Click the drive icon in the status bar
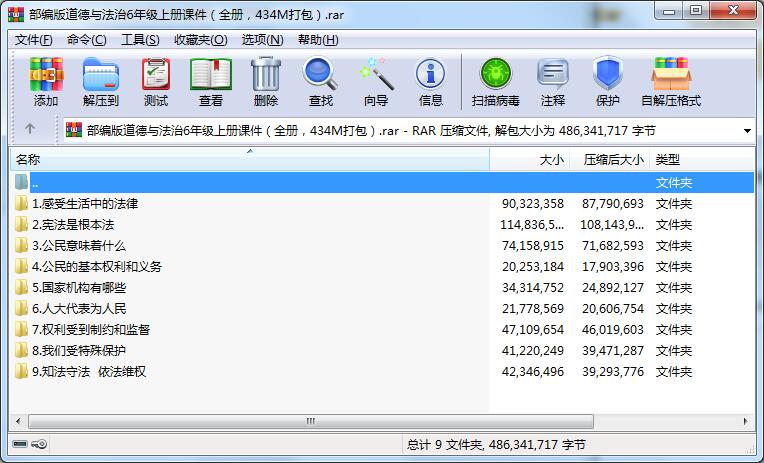The width and height of the screenshot is (764, 463). click(20, 444)
